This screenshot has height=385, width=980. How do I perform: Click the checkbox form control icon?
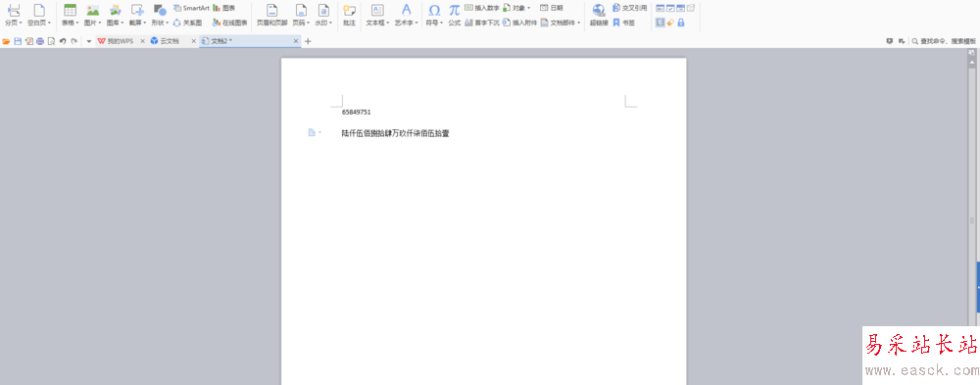(x=670, y=8)
